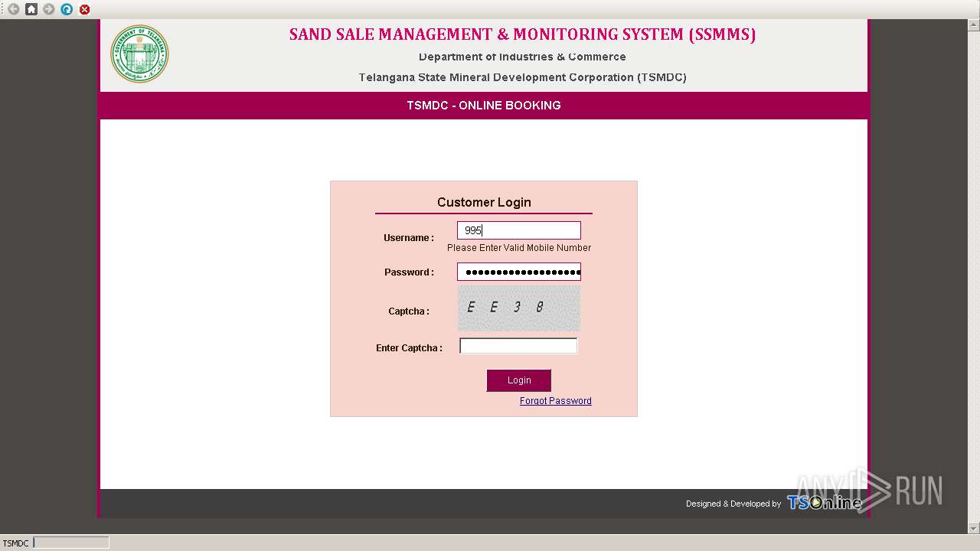Click the Customer Login title
The height and width of the screenshot is (551, 980).
pos(484,202)
